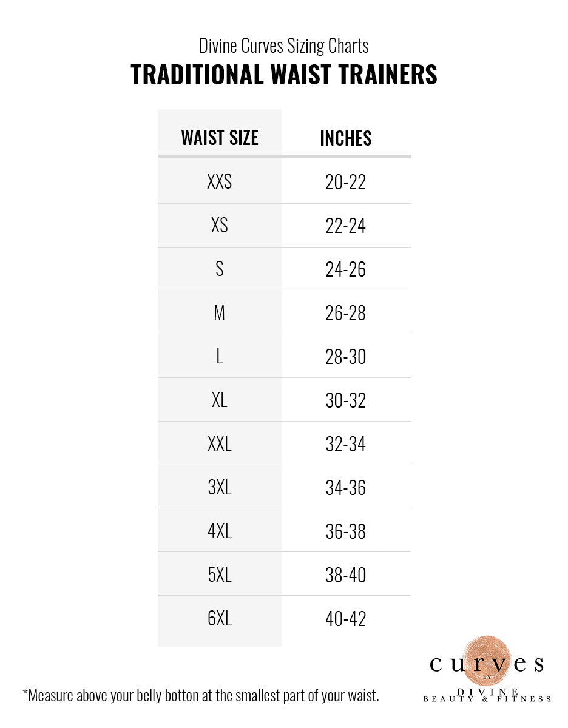Click the 20-22 inches value

[x=346, y=182]
